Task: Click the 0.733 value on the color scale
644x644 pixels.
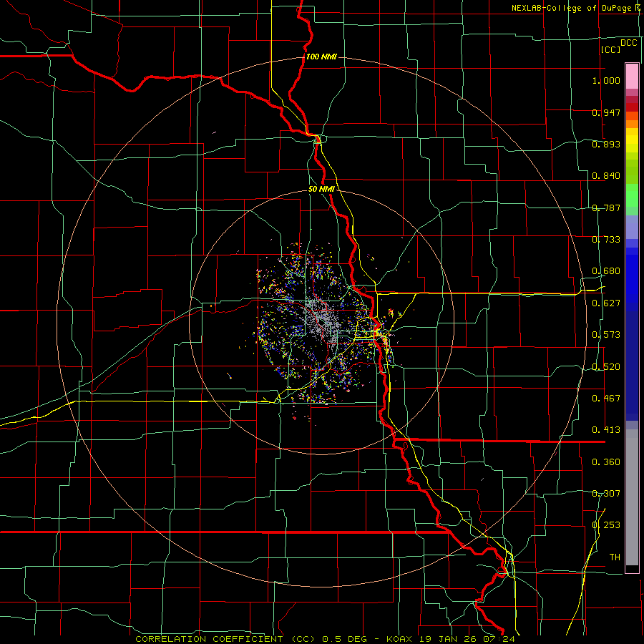Action: pos(606,240)
